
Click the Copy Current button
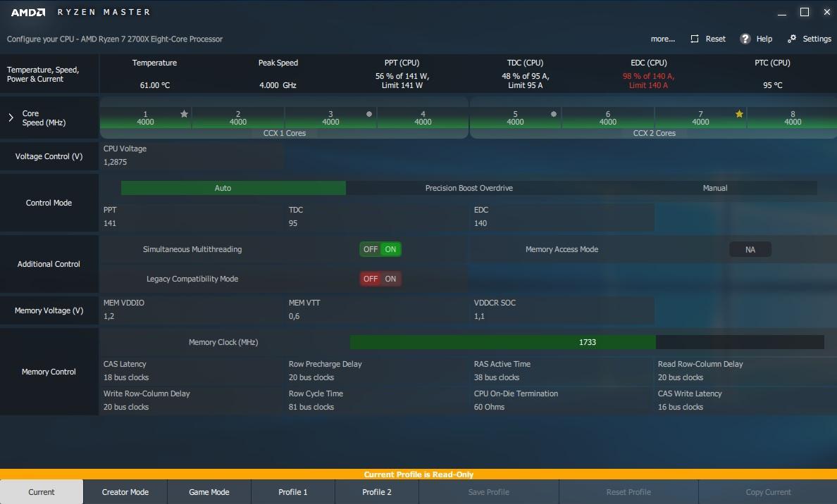click(x=768, y=492)
